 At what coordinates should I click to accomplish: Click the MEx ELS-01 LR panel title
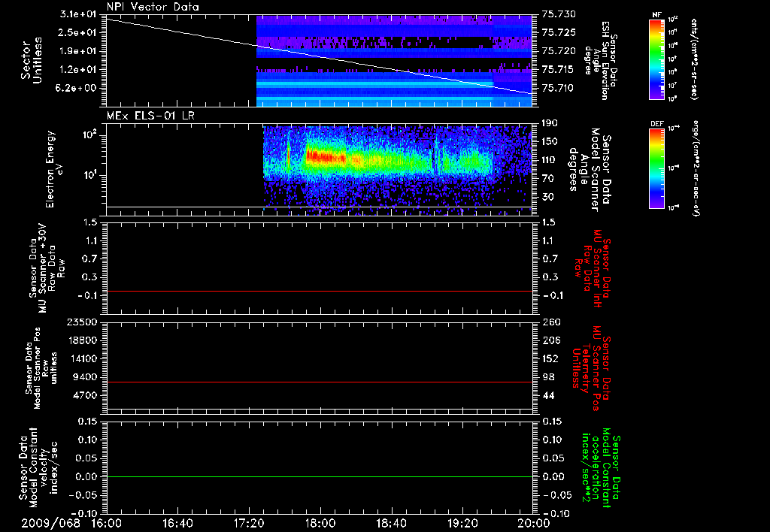pyautogui.click(x=150, y=116)
